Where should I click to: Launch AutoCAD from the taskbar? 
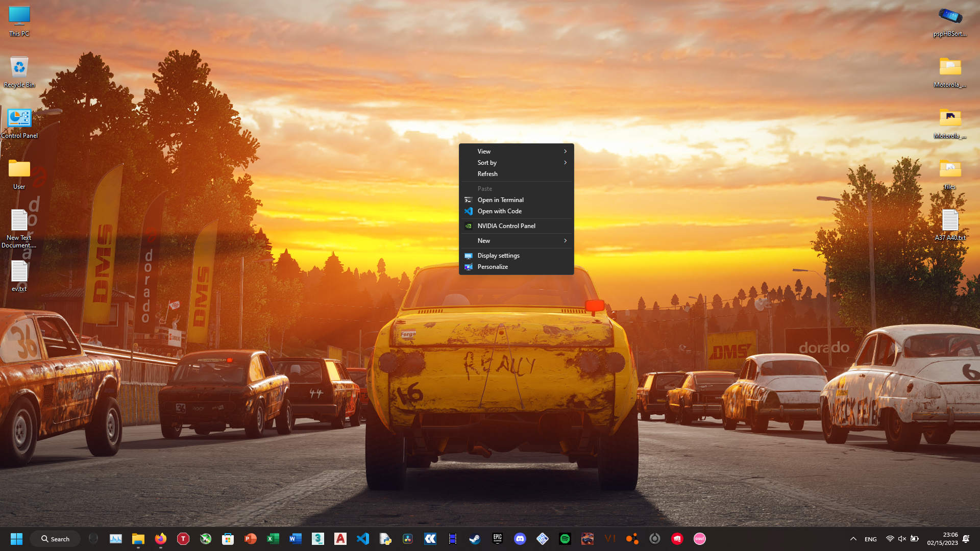tap(340, 539)
